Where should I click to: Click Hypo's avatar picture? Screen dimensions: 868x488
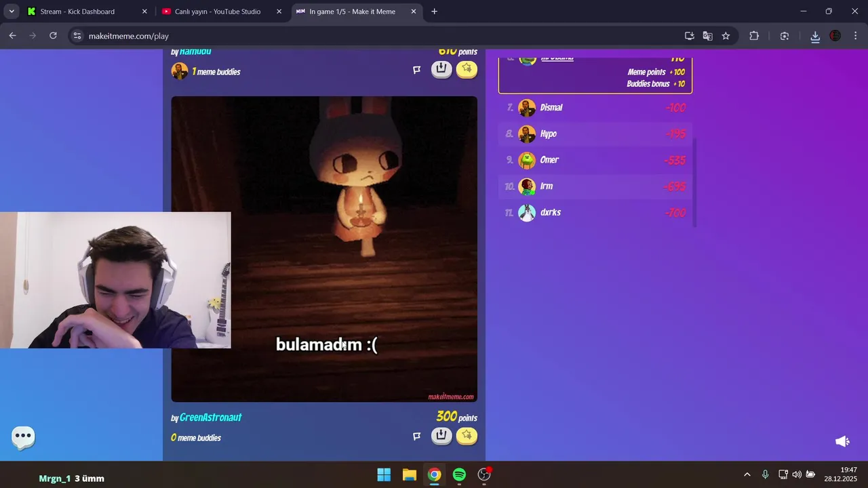527,134
